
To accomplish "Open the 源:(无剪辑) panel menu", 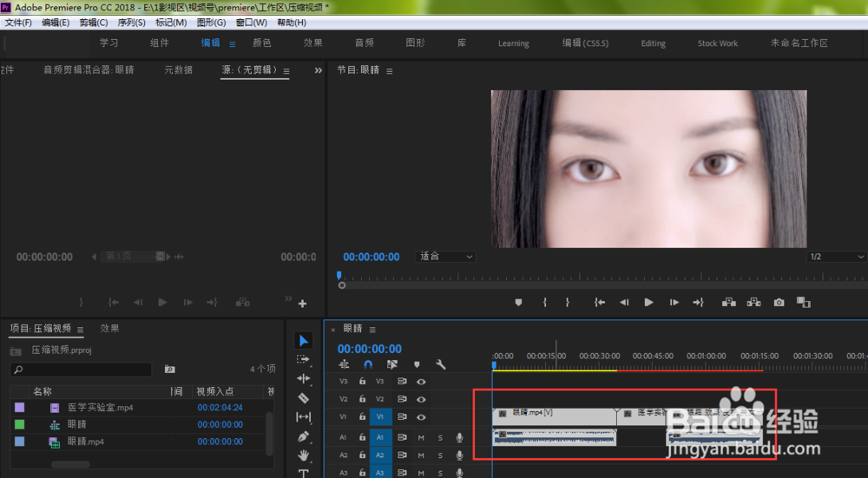I will pyautogui.click(x=286, y=71).
